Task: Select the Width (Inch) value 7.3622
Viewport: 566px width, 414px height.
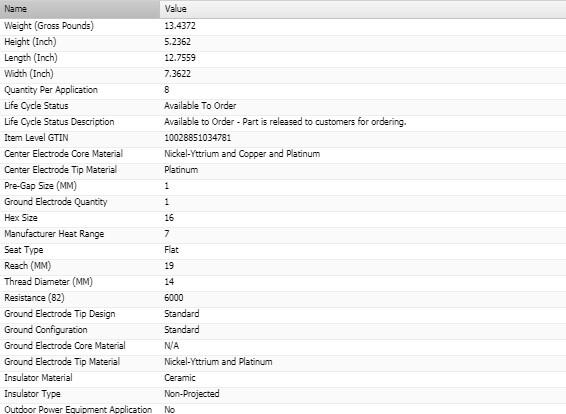Action: point(177,74)
